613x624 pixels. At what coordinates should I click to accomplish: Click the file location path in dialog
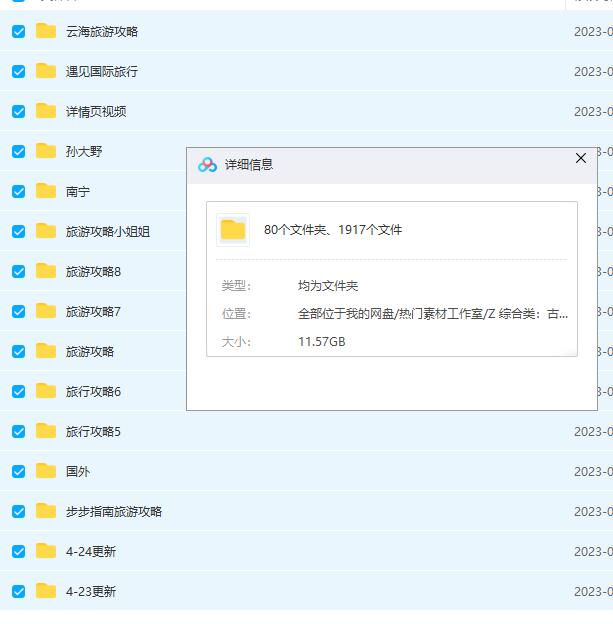coord(432,313)
